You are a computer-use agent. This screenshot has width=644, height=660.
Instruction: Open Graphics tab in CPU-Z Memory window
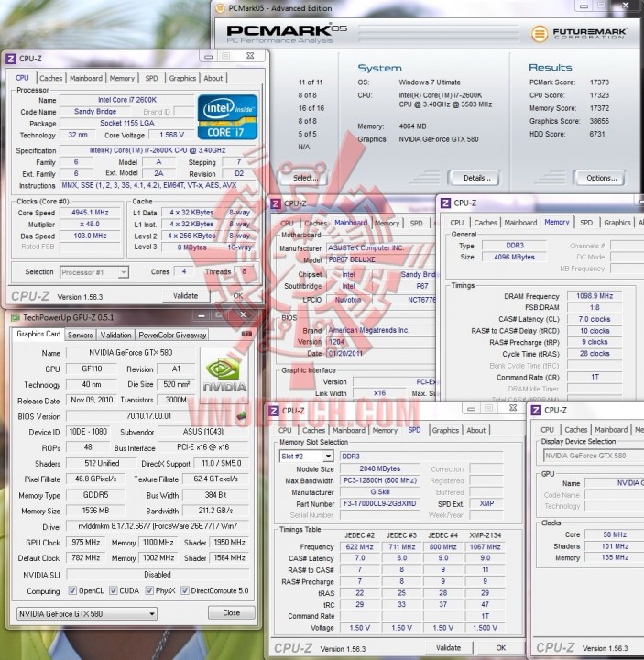617,223
